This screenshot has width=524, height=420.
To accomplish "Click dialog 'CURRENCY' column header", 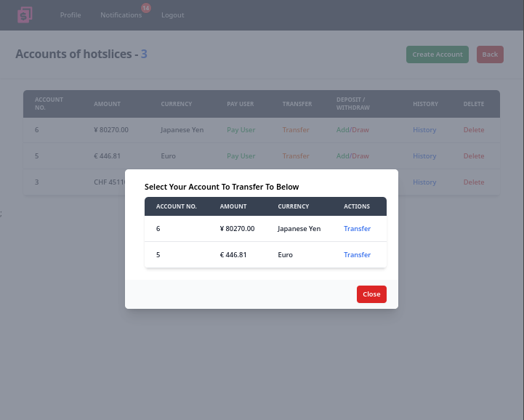I will 294,206.
